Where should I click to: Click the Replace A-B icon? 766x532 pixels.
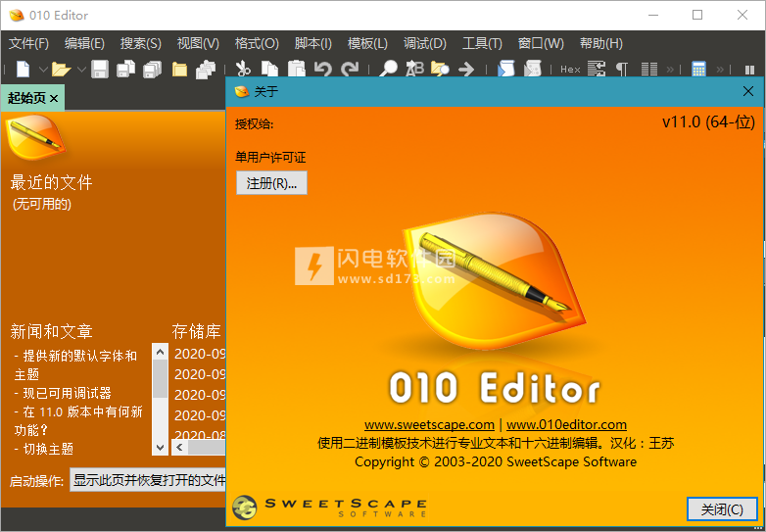414,70
